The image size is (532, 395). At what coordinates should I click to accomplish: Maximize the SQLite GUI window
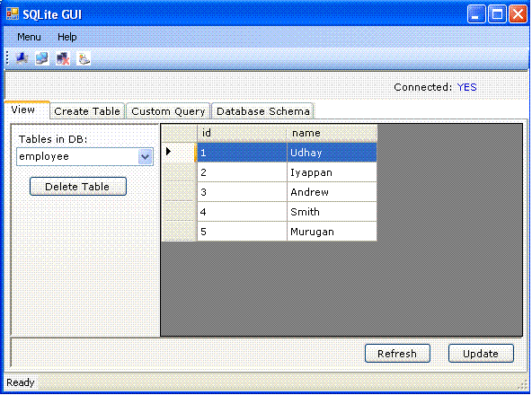click(497, 14)
